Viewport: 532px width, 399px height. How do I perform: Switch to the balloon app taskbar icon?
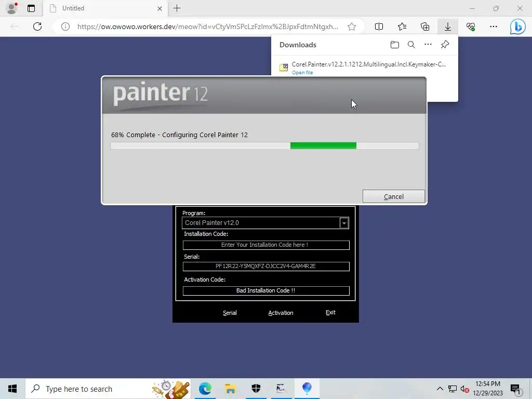pyautogui.click(x=307, y=389)
